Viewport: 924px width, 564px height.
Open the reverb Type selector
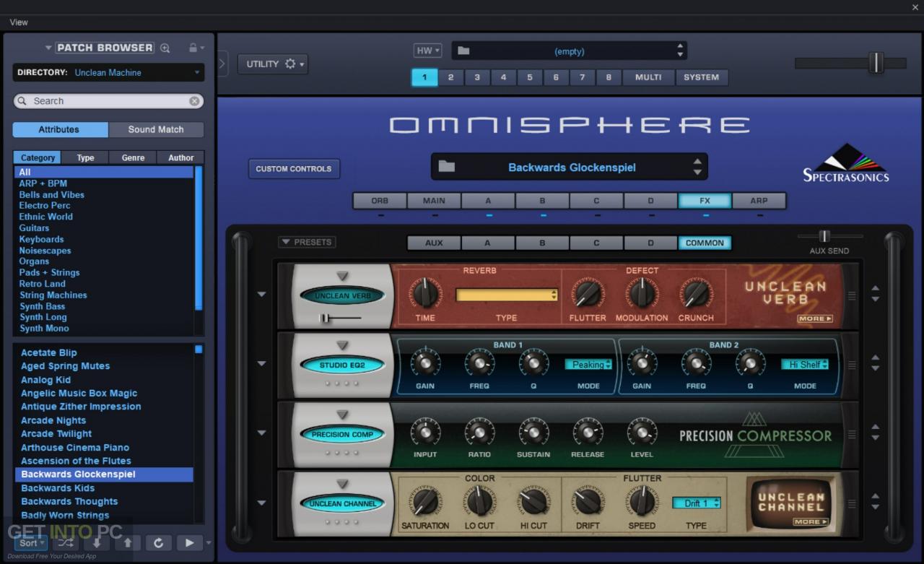tap(506, 295)
